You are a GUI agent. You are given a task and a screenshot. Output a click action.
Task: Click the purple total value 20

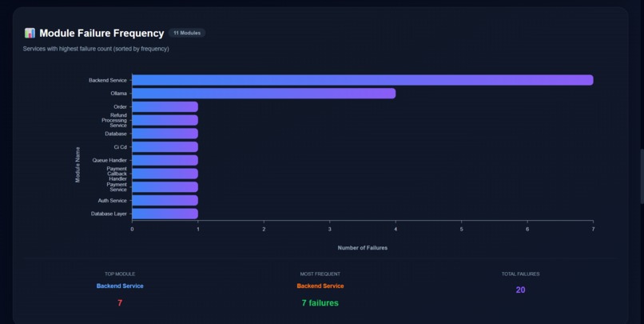tap(520, 290)
